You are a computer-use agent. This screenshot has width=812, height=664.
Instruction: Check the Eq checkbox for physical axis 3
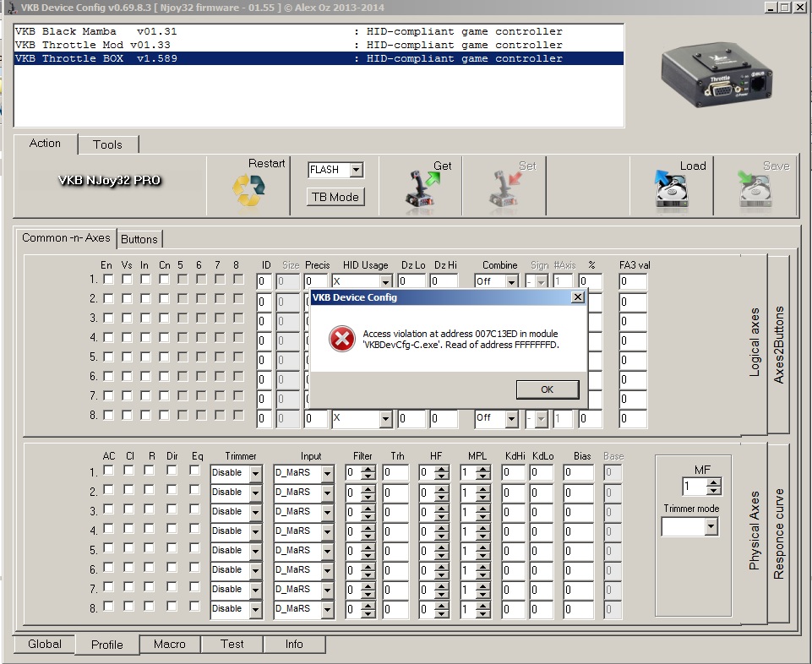pyautogui.click(x=195, y=510)
